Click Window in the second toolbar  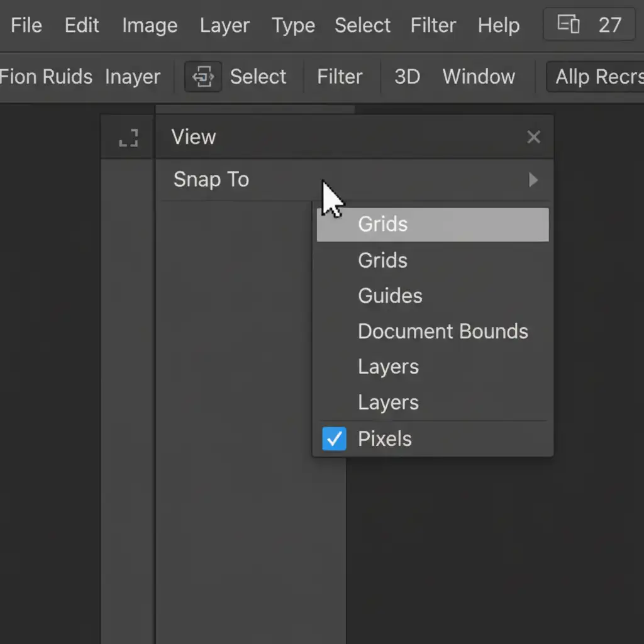(479, 77)
